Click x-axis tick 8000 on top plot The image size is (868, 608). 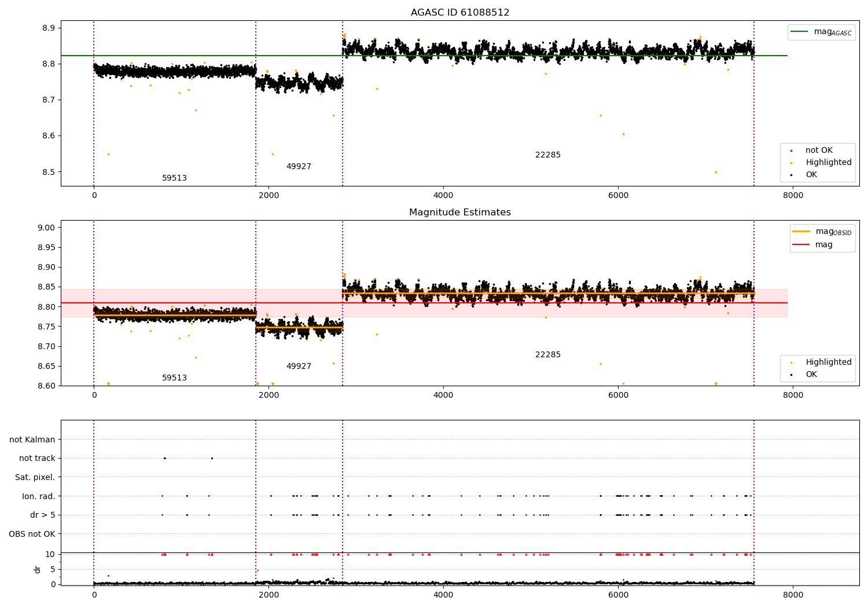click(x=793, y=196)
